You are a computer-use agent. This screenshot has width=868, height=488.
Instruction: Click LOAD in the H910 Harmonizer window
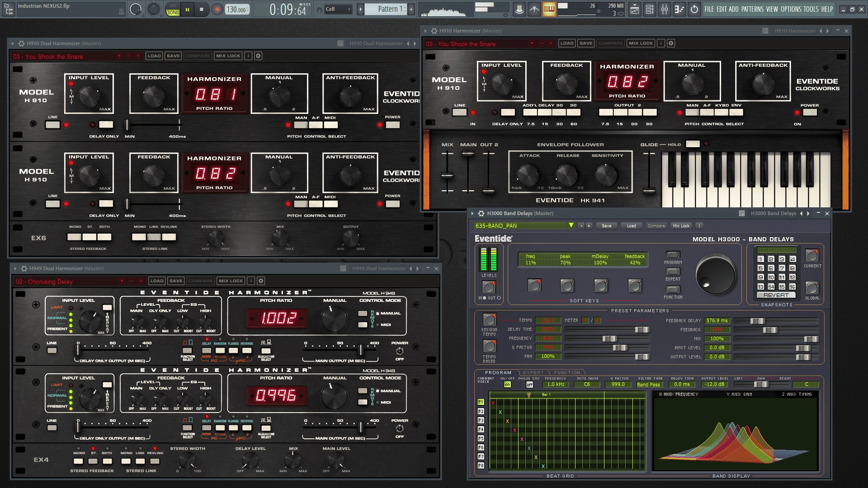567,43
